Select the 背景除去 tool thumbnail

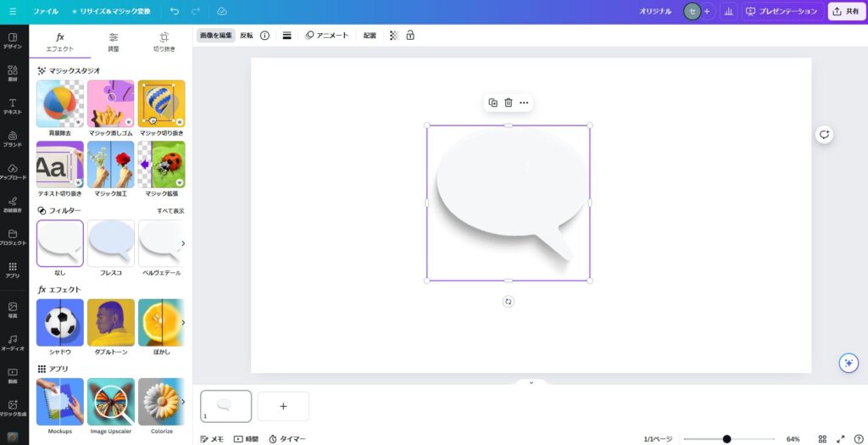click(59, 103)
